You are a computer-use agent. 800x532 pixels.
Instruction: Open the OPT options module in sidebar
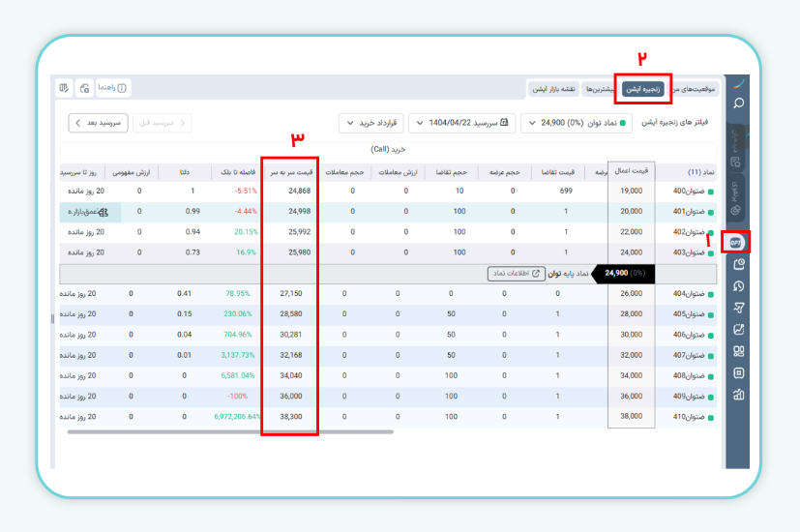736,241
